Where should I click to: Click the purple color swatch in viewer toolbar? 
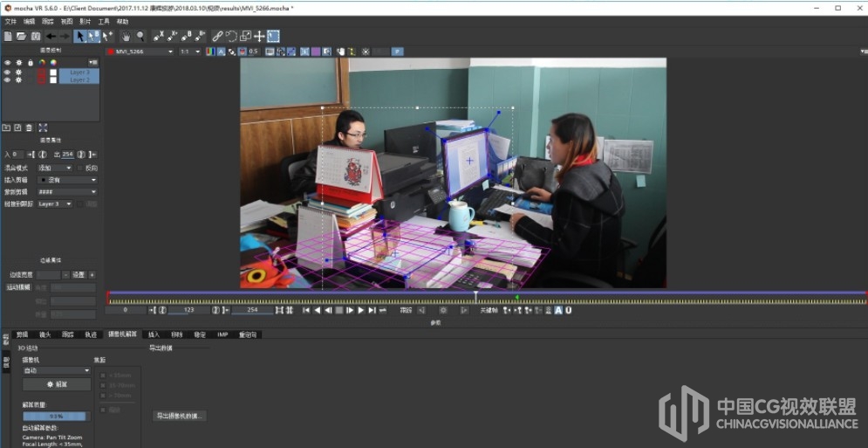click(316, 52)
